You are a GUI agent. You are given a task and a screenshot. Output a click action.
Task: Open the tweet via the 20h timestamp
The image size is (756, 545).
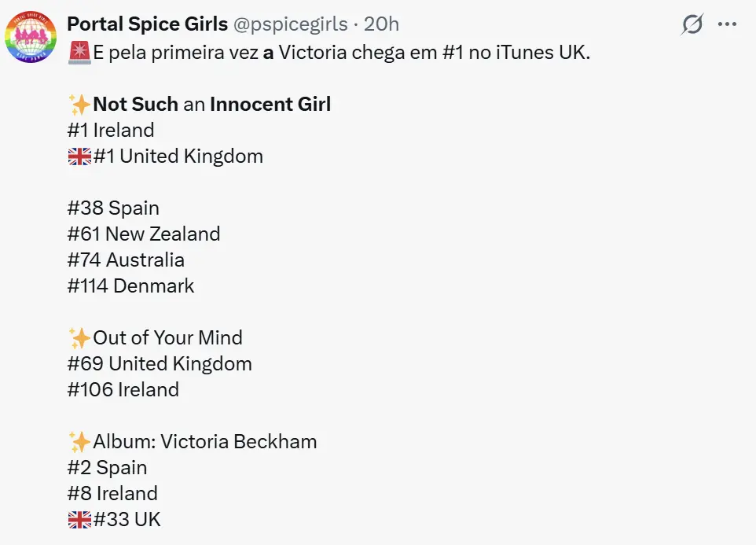(x=381, y=25)
